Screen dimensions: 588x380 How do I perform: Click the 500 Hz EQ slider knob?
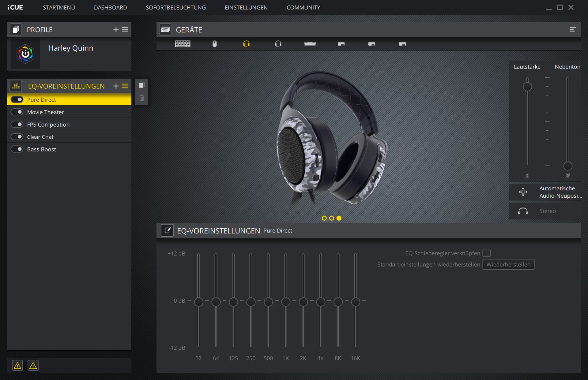coord(268,302)
